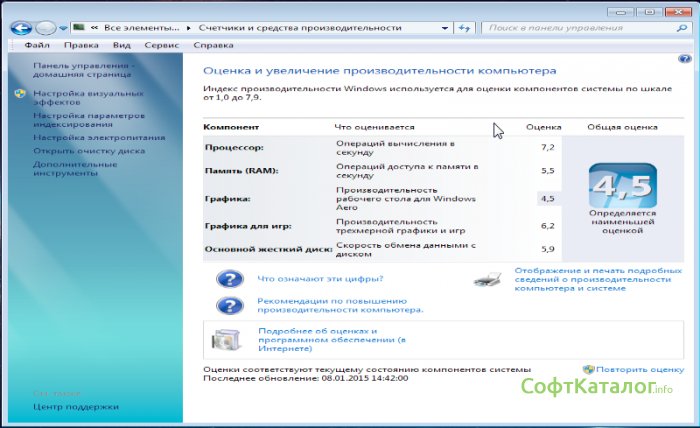This screenshot has width=700, height=428.
Task: Click the blue question mark icon beside 'Что означают эти цифры?'
Action: click(229, 279)
